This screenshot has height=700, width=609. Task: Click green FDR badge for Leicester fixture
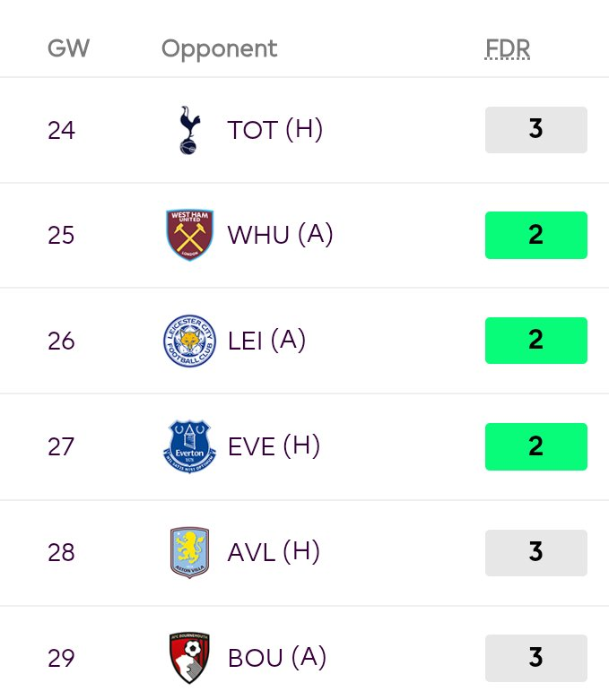click(536, 341)
